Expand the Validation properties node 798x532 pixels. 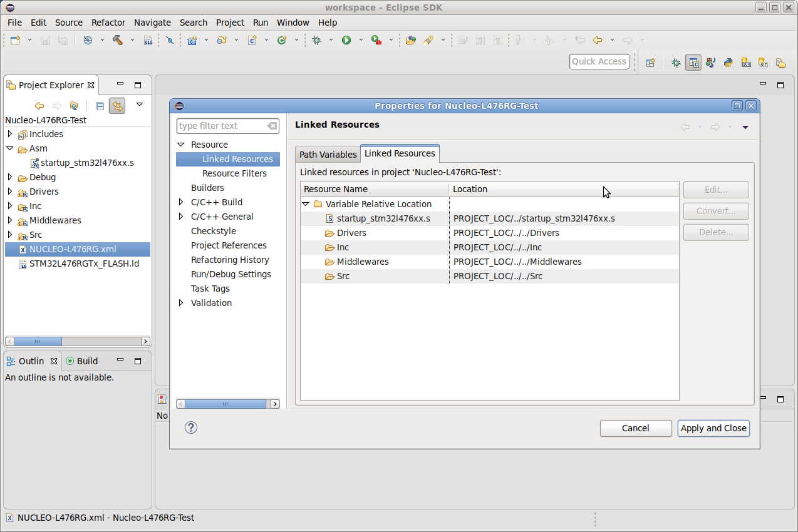click(x=181, y=303)
